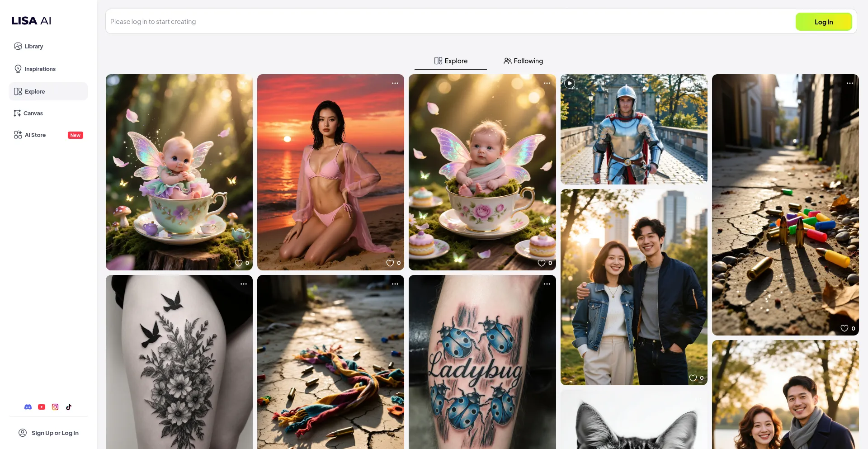The width and height of the screenshot is (868, 449).
Task: Open the TikTok social icon
Action: point(69,407)
